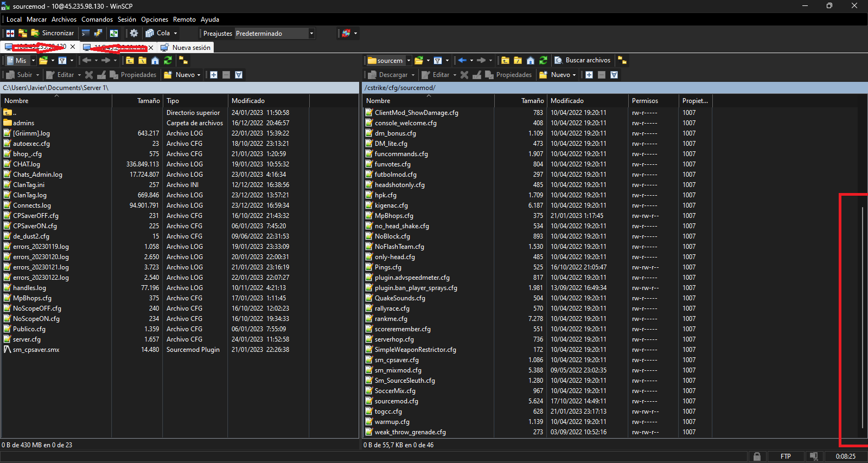The width and height of the screenshot is (868, 463).
Task: Switch to the Nueva sesión tab
Action: 191,48
